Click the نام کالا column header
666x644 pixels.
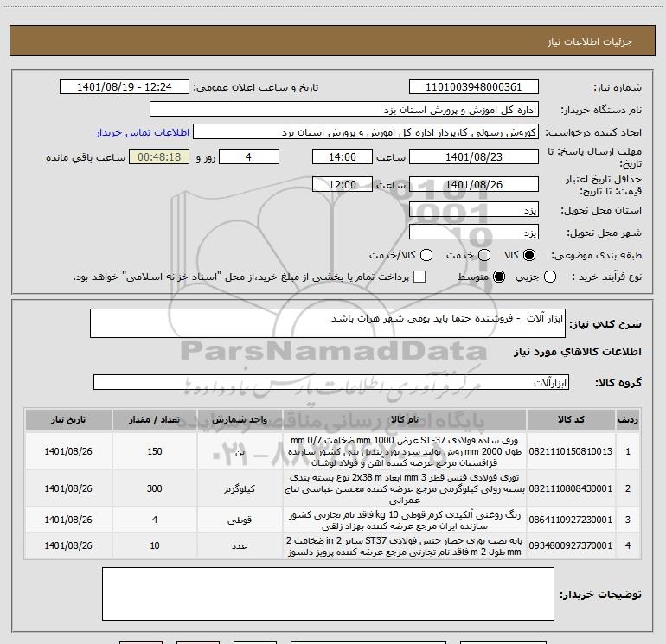click(x=405, y=419)
